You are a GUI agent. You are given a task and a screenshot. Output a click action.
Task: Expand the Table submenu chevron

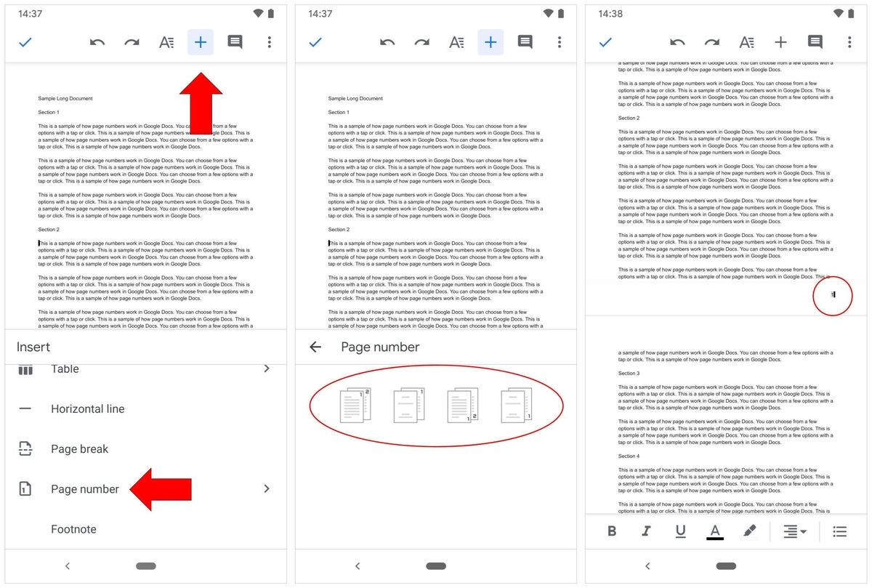point(267,368)
